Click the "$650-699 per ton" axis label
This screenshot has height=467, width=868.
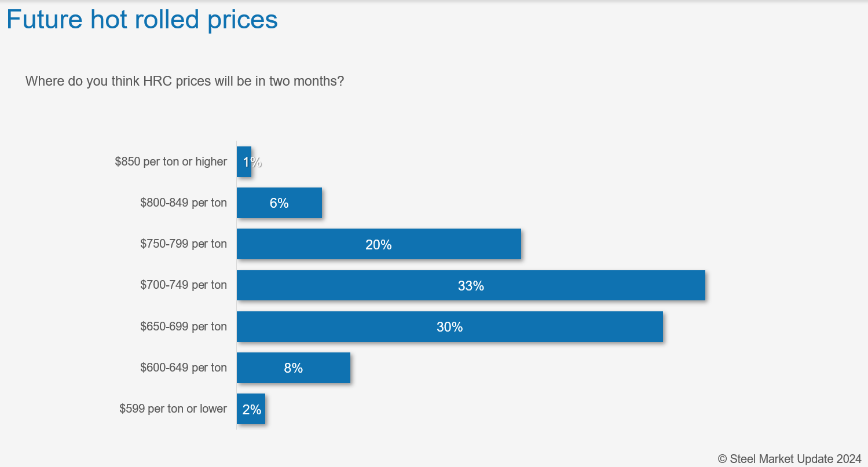tap(184, 326)
